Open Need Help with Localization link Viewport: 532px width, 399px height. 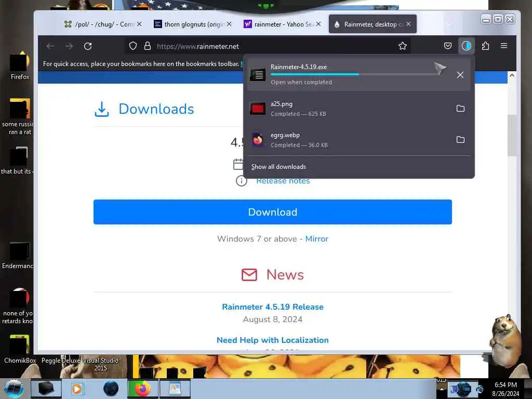[x=272, y=340]
